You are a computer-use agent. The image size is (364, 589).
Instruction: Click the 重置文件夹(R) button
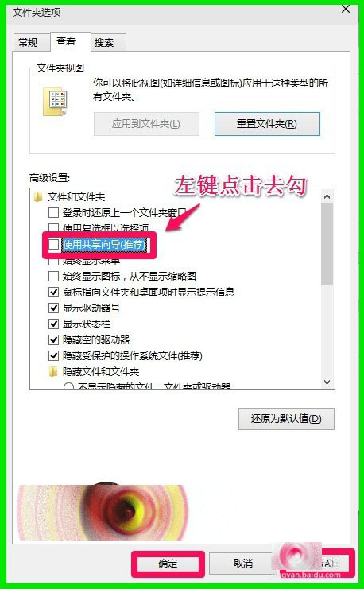267,123
